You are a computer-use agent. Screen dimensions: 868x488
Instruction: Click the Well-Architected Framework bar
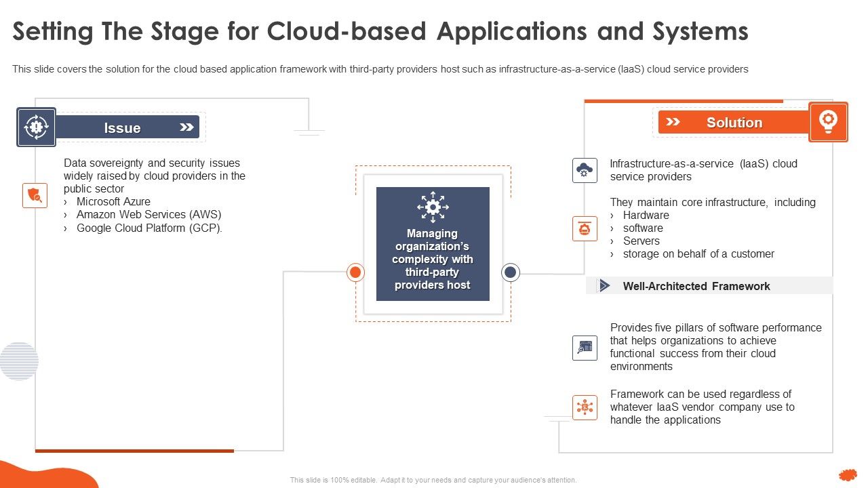point(709,286)
